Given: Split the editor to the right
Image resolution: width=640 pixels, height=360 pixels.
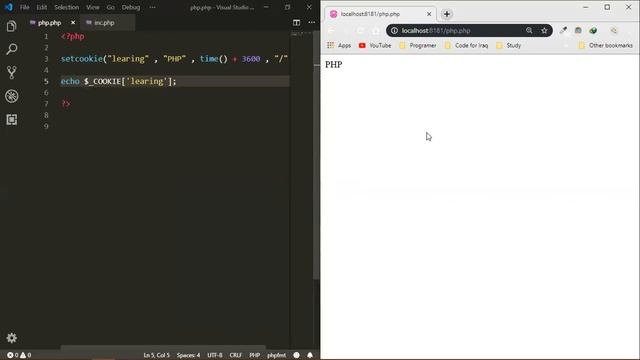Looking at the screenshot, I should pyautogui.click(x=296, y=22).
